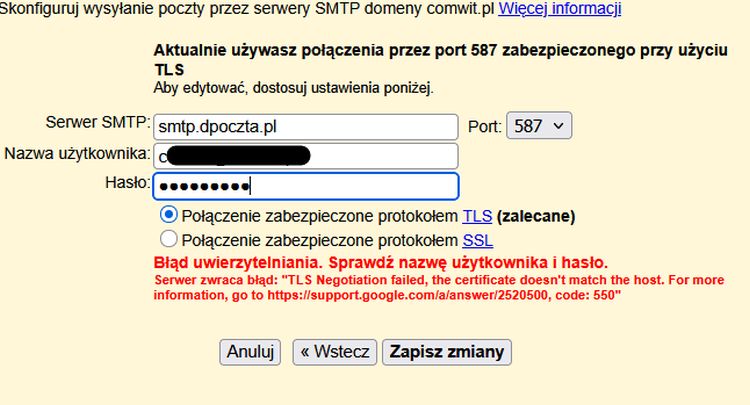Go back with the « Wstecz button
This screenshot has height=405, width=750.
(335, 352)
